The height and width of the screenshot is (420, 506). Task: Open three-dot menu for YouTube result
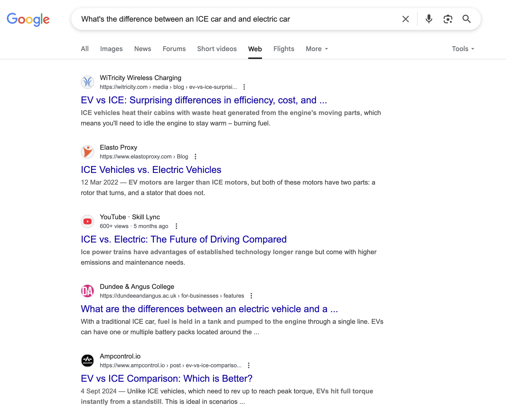pos(176,226)
